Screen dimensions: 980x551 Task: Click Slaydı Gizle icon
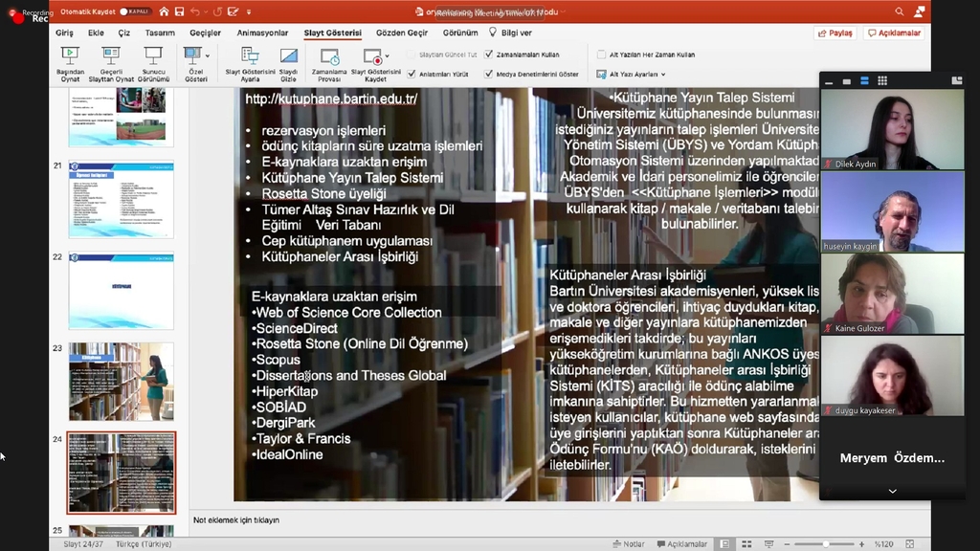point(288,56)
